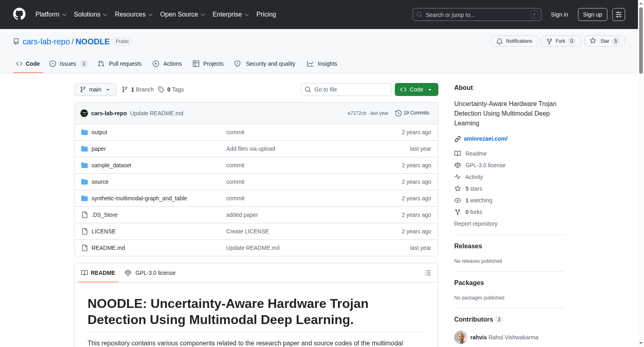View the 19 Commits history
This screenshot has height=347, width=644.
click(x=412, y=113)
